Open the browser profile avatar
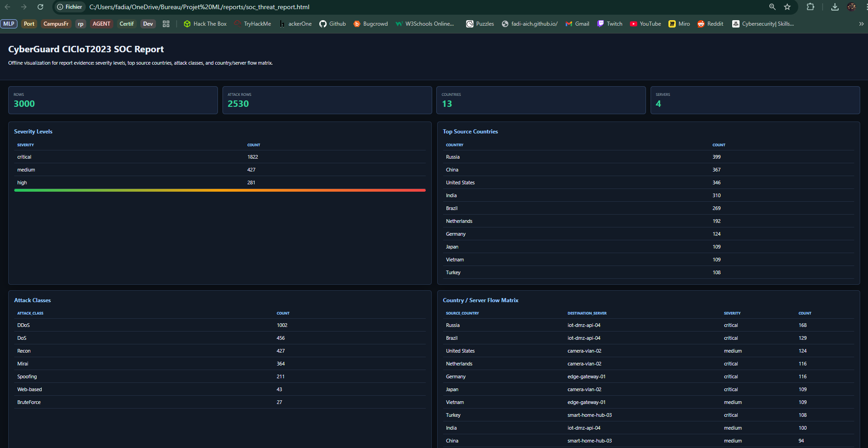The image size is (868, 448). pyautogui.click(x=851, y=7)
